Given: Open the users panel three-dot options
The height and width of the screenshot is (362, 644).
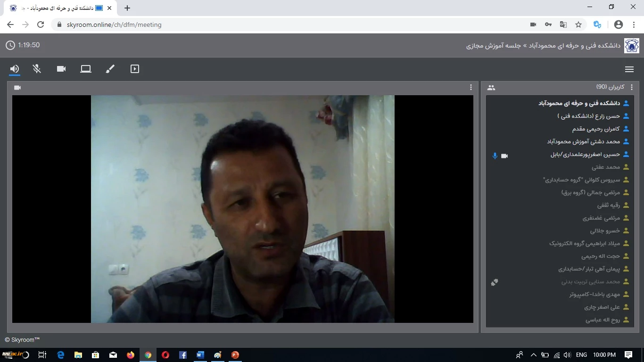Looking at the screenshot, I should click(x=632, y=87).
